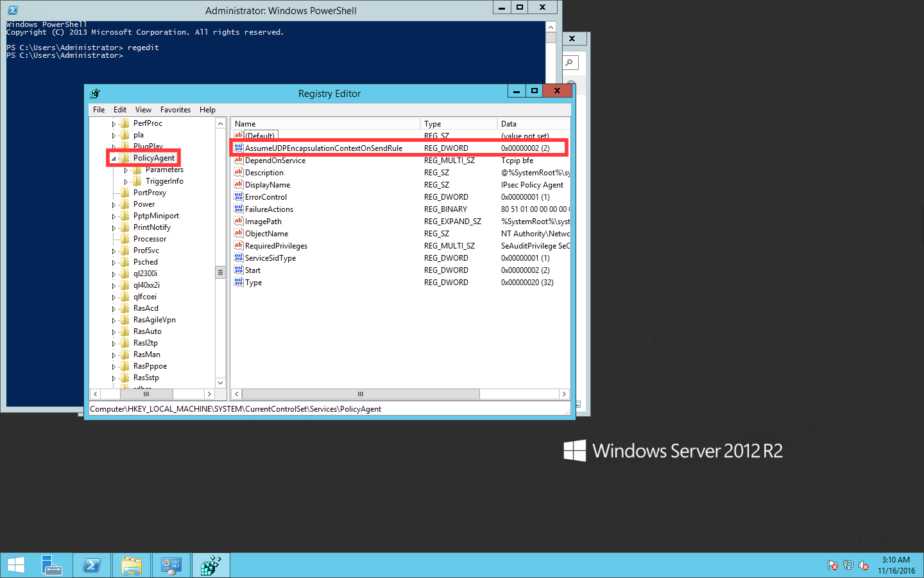Click the Action Center flag tray icon
Screen dimensions: 924x578
click(x=833, y=565)
